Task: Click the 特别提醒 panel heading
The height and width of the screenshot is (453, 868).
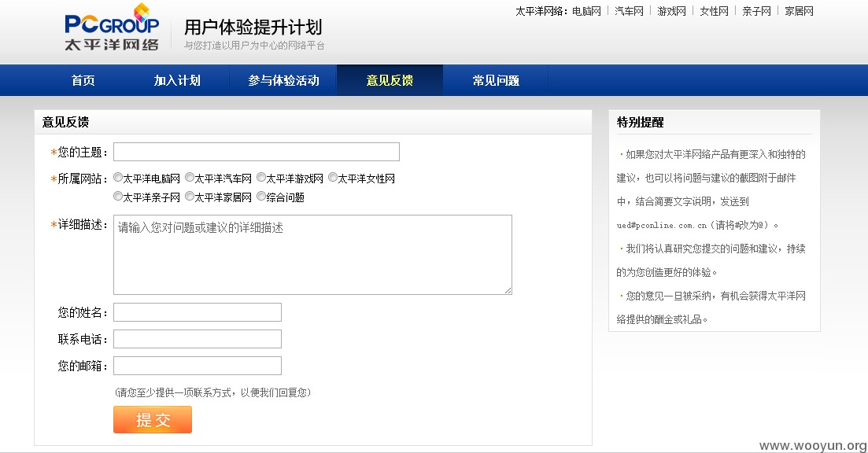Action: click(640, 122)
